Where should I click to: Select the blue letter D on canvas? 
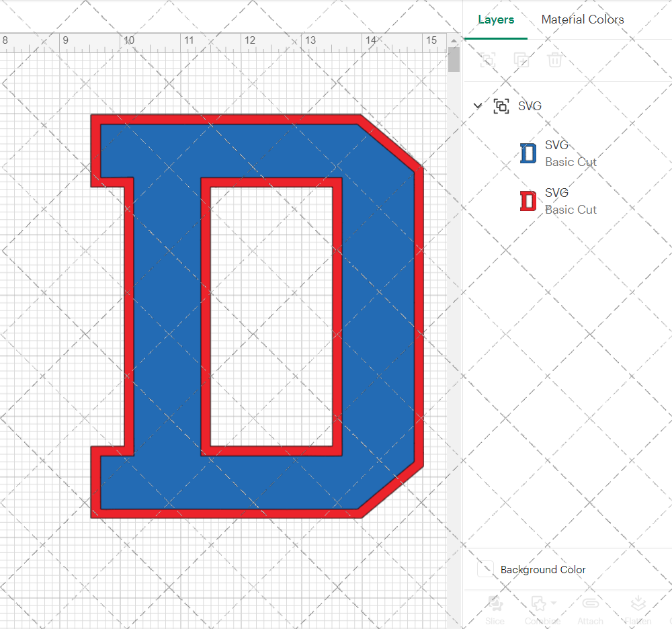tap(167, 317)
